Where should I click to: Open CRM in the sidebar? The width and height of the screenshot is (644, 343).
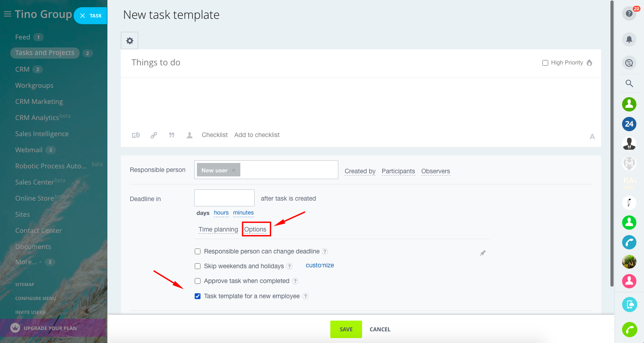pos(22,69)
